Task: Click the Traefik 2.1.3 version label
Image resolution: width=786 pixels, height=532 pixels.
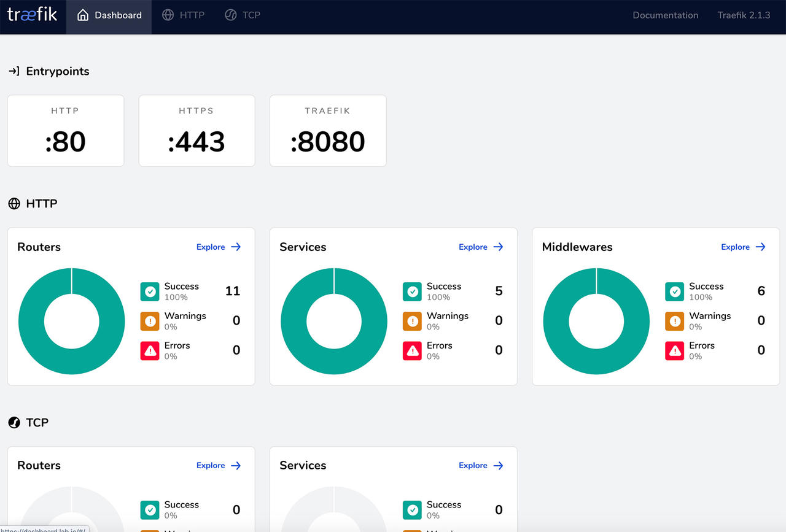Action: click(744, 15)
